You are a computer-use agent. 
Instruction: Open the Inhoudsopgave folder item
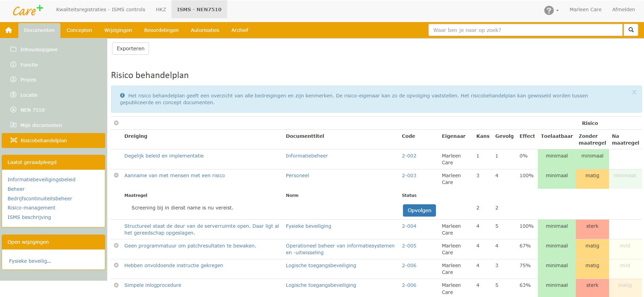tap(34, 49)
